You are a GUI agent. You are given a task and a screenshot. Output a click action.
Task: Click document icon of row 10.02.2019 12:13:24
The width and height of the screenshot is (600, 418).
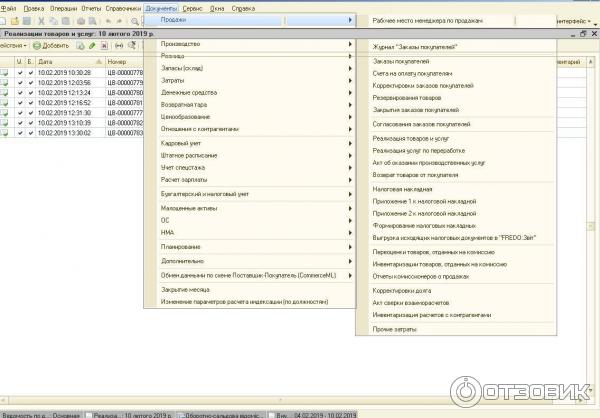pos(4,93)
